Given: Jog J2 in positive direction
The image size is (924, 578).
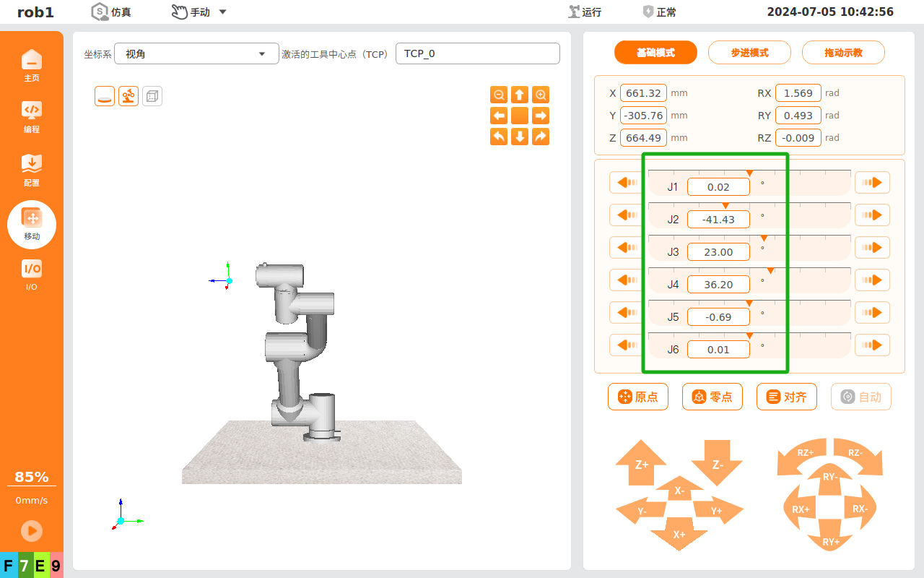Looking at the screenshot, I should point(872,215).
